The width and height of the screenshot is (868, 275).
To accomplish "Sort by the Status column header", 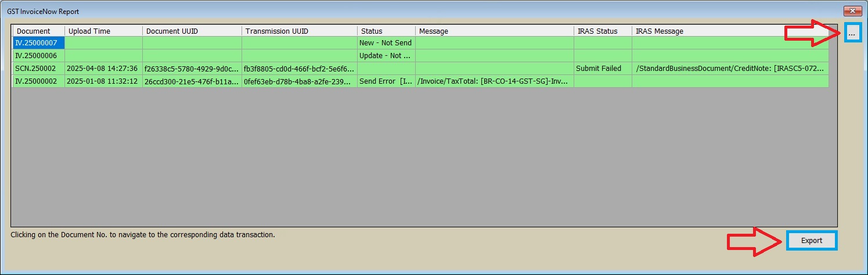I will click(x=386, y=31).
